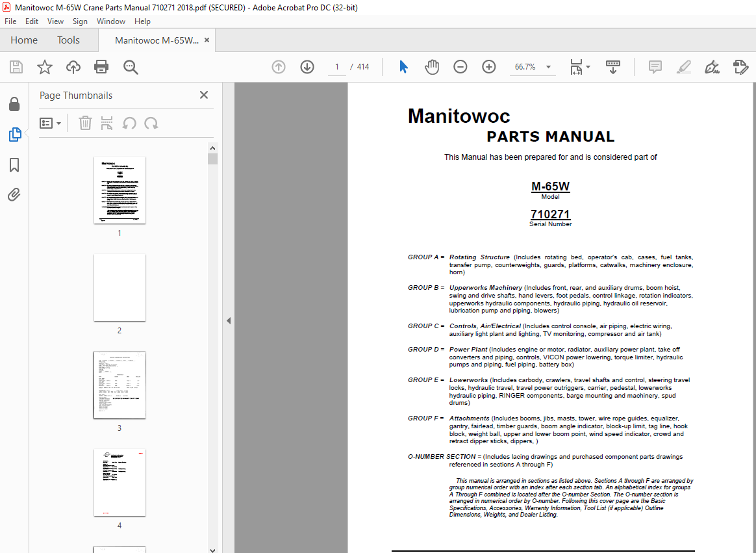Open the Bookmarks panel
This screenshot has height=553, width=756.
tap(14, 165)
